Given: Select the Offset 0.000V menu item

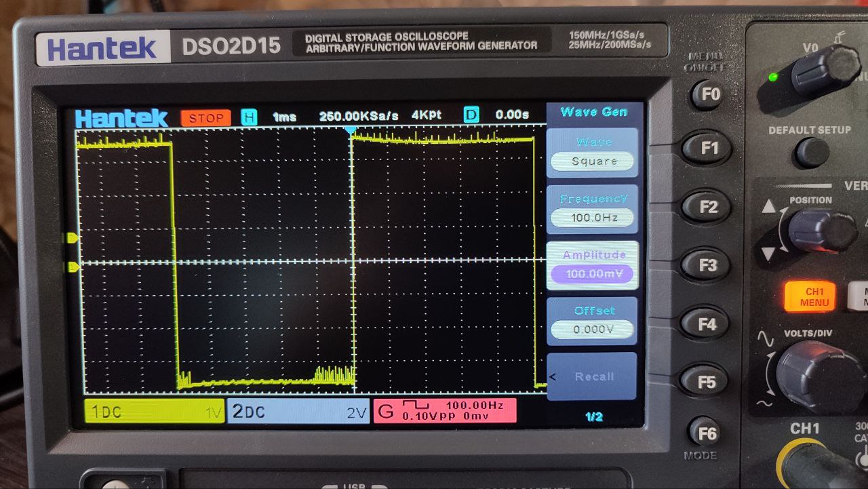Looking at the screenshot, I should pos(593,321).
